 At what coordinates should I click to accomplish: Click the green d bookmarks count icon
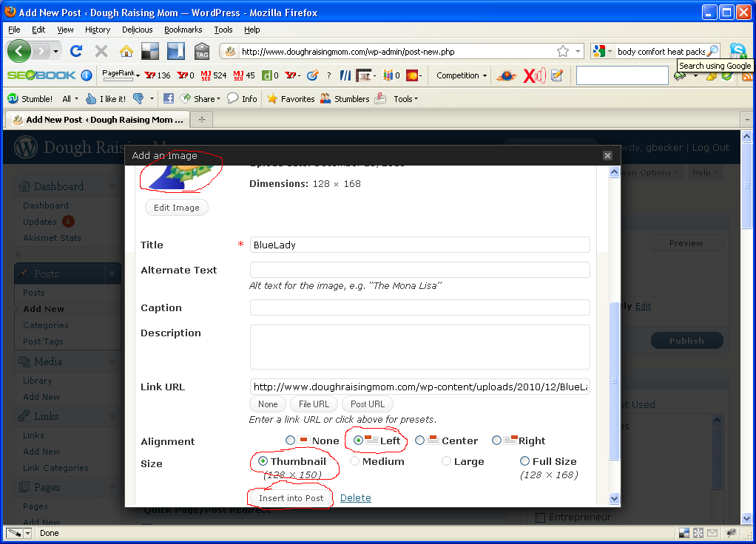[x=270, y=75]
